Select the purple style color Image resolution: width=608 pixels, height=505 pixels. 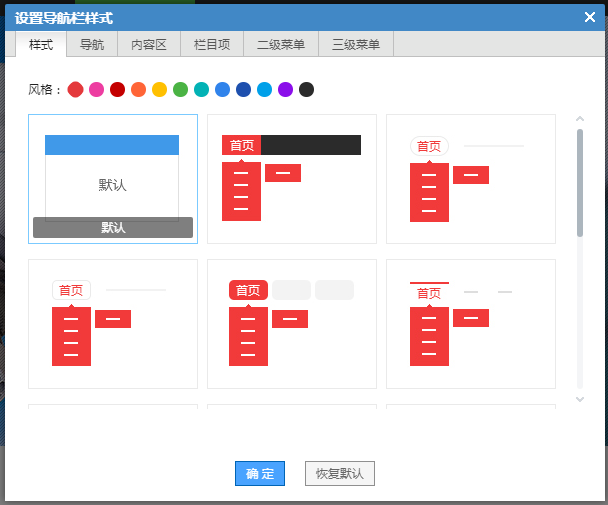[285, 90]
